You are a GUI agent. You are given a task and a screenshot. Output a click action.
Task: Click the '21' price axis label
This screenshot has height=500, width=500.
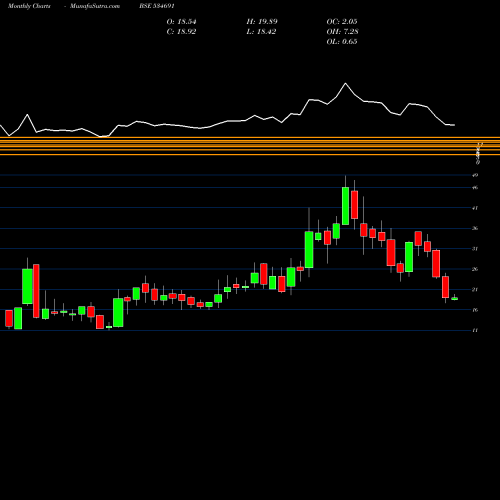click(x=475, y=289)
